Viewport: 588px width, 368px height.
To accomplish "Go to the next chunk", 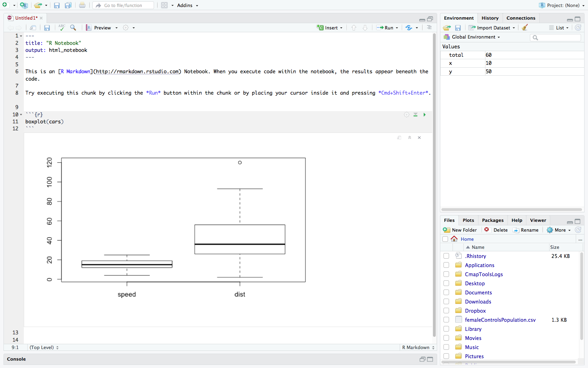I will [x=365, y=28].
